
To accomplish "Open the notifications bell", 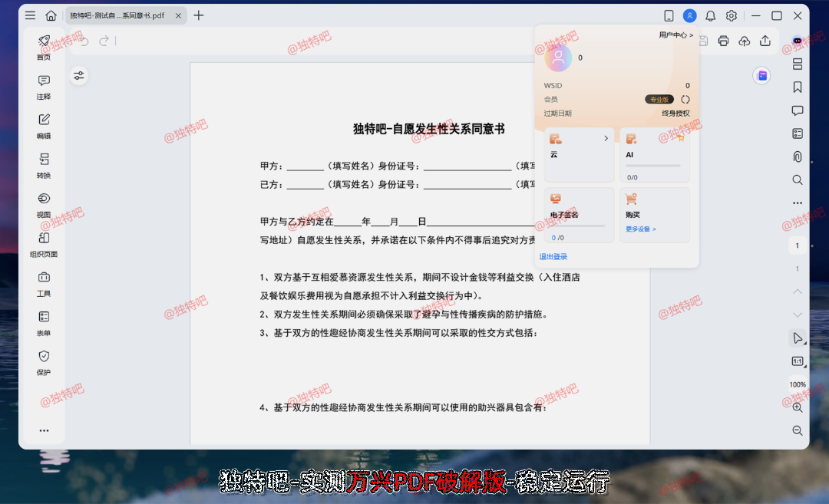I will tap(711, 16).
